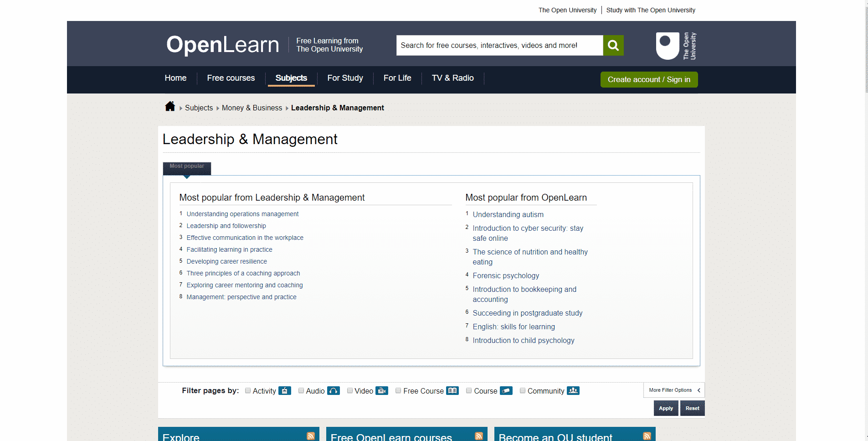Click the home icon in breadcrumb
Image resolution: width=868 pixels, height=441 pixels.
point(170,106)
